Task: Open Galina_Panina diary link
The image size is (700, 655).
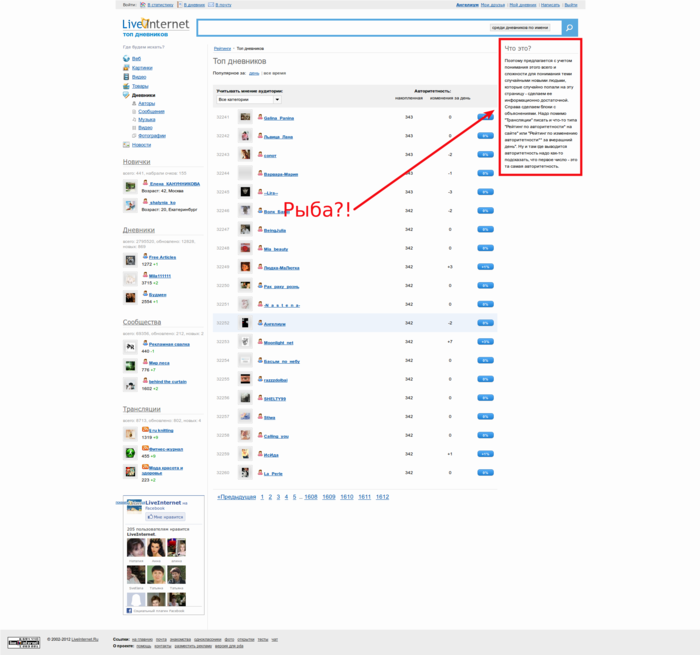Action: click(279, 118)
